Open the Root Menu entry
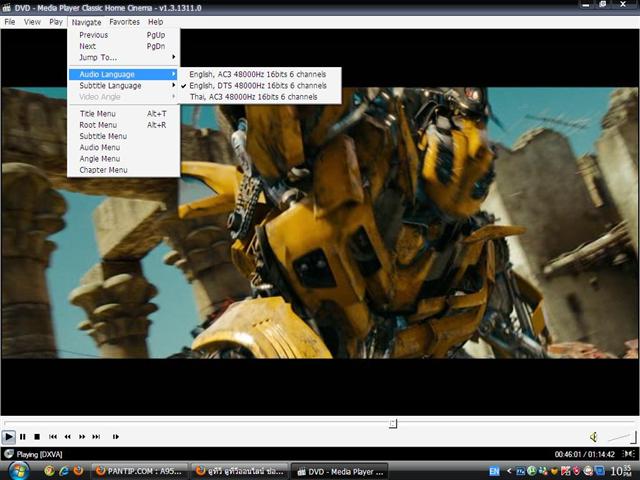640x480 pixels. [124, 125]
